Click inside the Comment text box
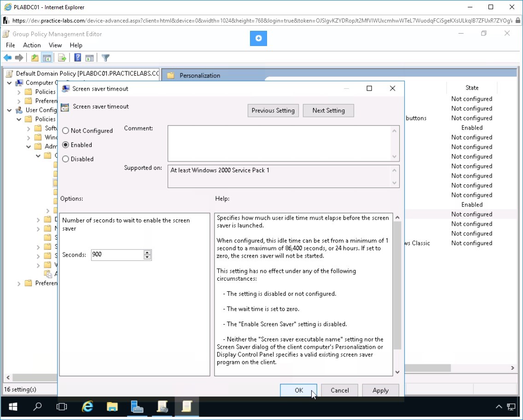The image size is (523, 420). click(279, 144)
